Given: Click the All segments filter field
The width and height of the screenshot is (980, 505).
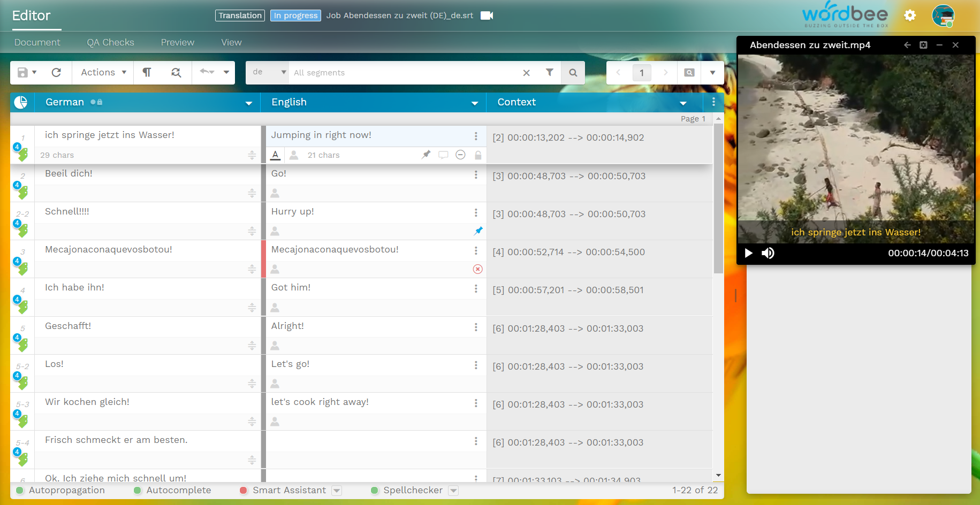Looking at the screenshot, I should point(404,72).
